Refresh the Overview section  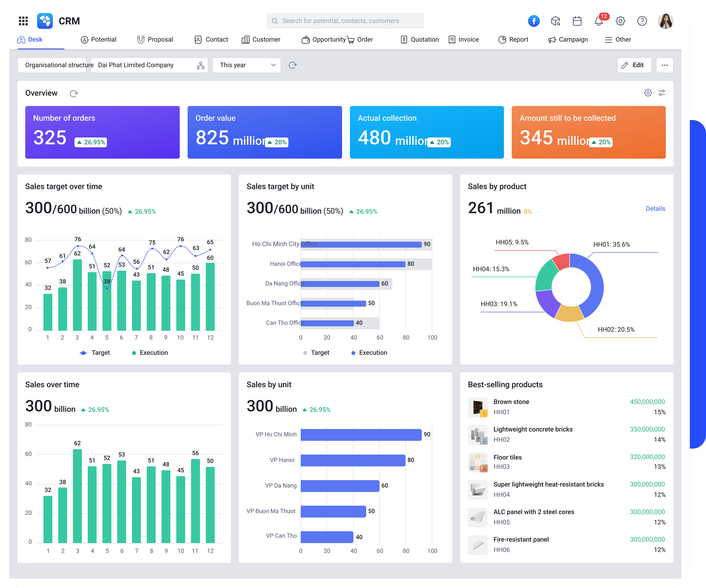click(x=74, y=93)
